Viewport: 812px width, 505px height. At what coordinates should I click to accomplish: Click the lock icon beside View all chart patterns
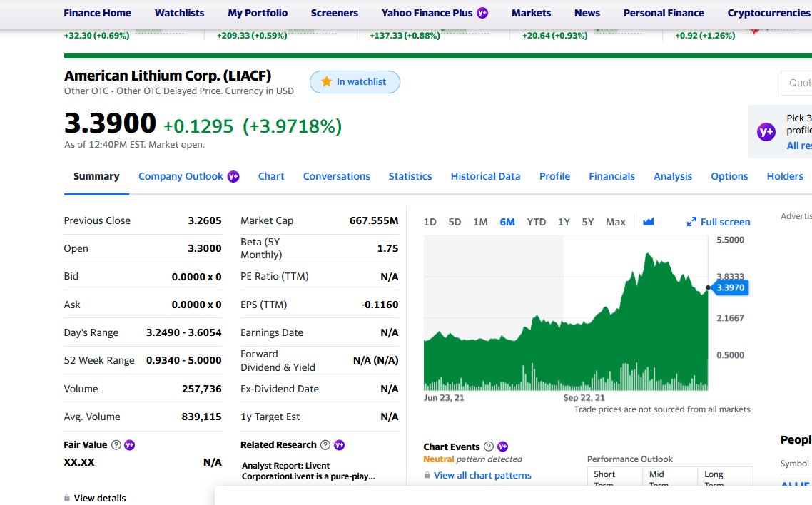pyautogui.click(x=427, y=475)
